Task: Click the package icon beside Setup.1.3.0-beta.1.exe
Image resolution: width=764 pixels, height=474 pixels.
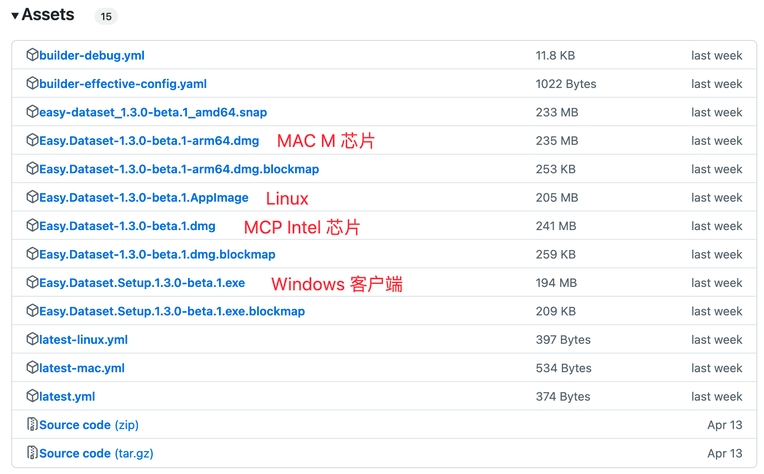Action: tap(32, 283)
